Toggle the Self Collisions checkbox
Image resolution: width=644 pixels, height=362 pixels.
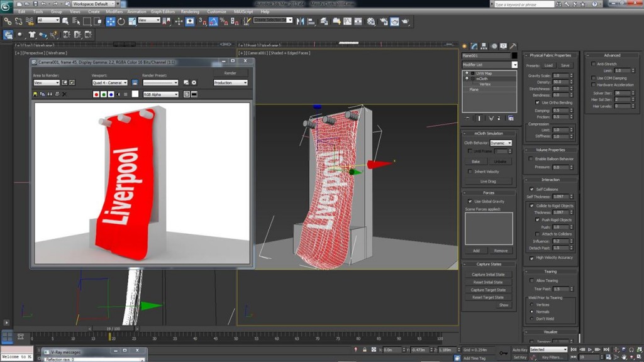pyautogui.click(x=532, y=189)
